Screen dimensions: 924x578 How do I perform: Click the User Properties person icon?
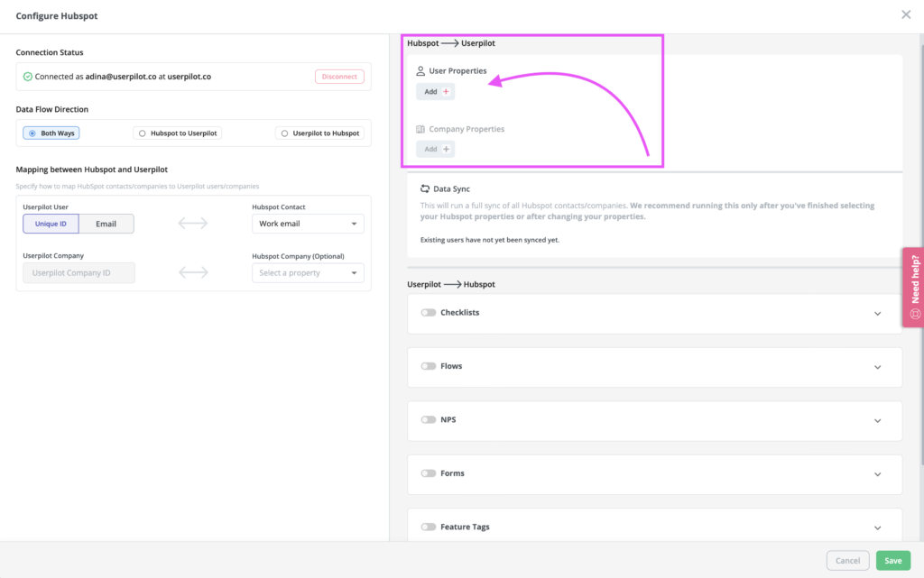(x=420, y=70)
